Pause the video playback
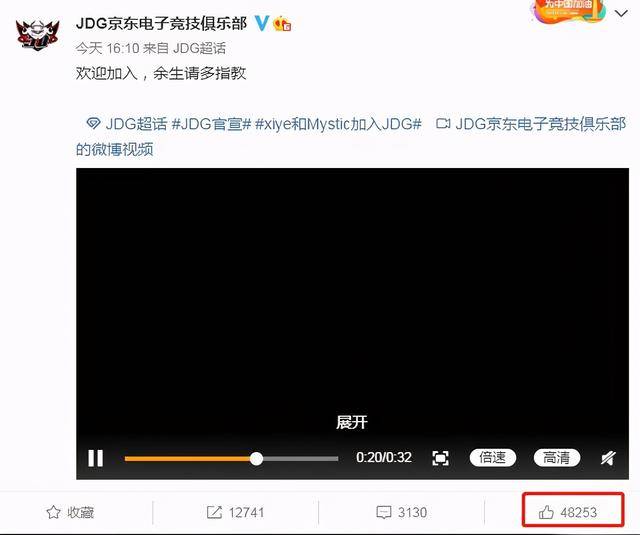 tap(96, 458)
